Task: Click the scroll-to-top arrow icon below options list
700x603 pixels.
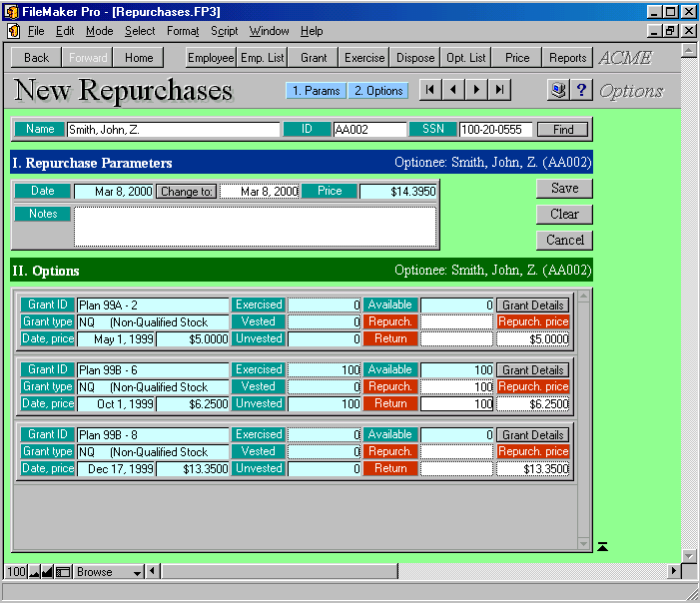Action: pyautogui.click(x=602, y=546)
